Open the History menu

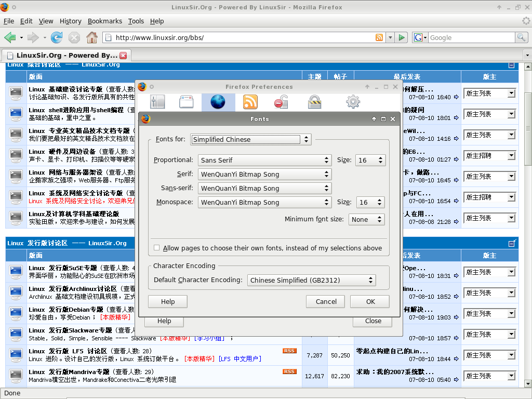(71, 21)
